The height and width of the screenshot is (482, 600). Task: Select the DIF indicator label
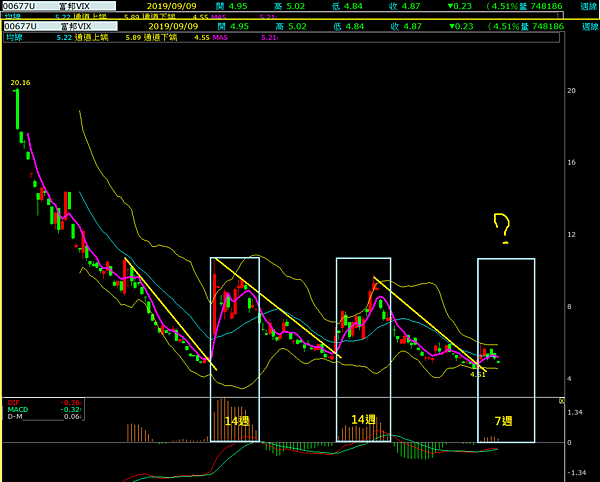13,402
